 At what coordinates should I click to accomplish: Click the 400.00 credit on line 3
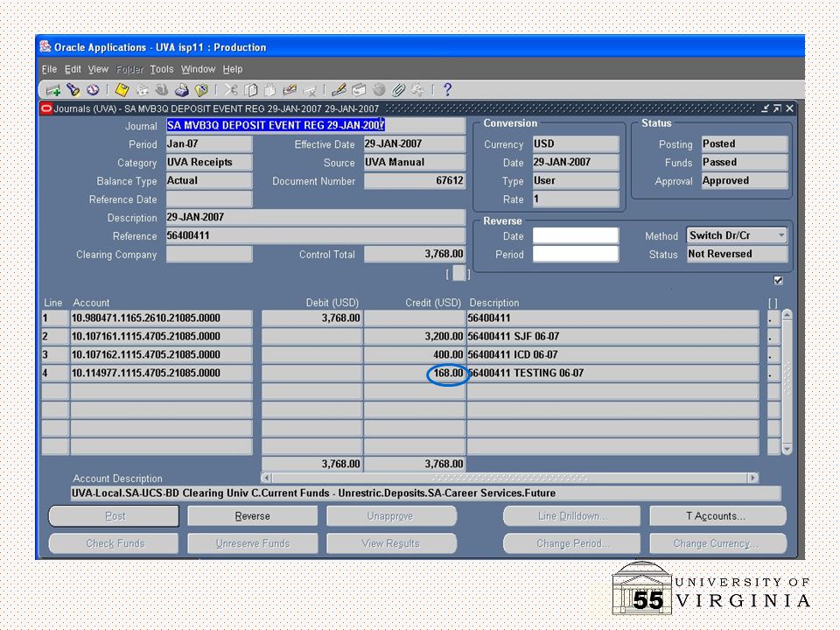pyautogui.click(x=415, y=354)
